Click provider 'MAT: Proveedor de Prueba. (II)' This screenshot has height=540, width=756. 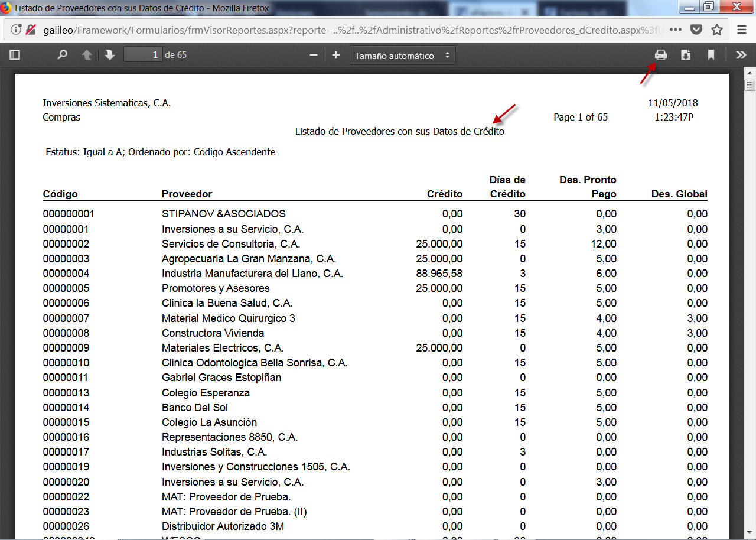(234, 512)
